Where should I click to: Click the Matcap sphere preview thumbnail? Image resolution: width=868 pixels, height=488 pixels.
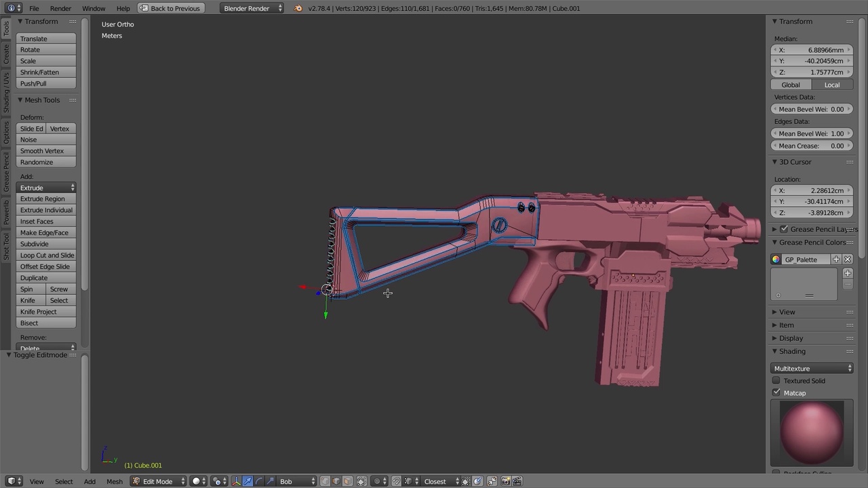(812, 432)
